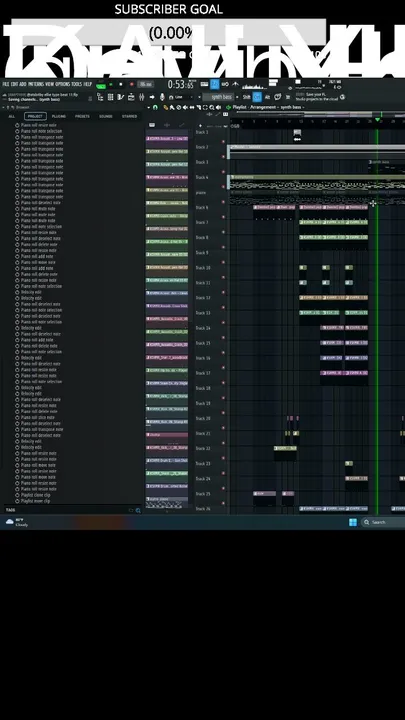
Task: Open the Windows Start button
Action: coord(353,522)
